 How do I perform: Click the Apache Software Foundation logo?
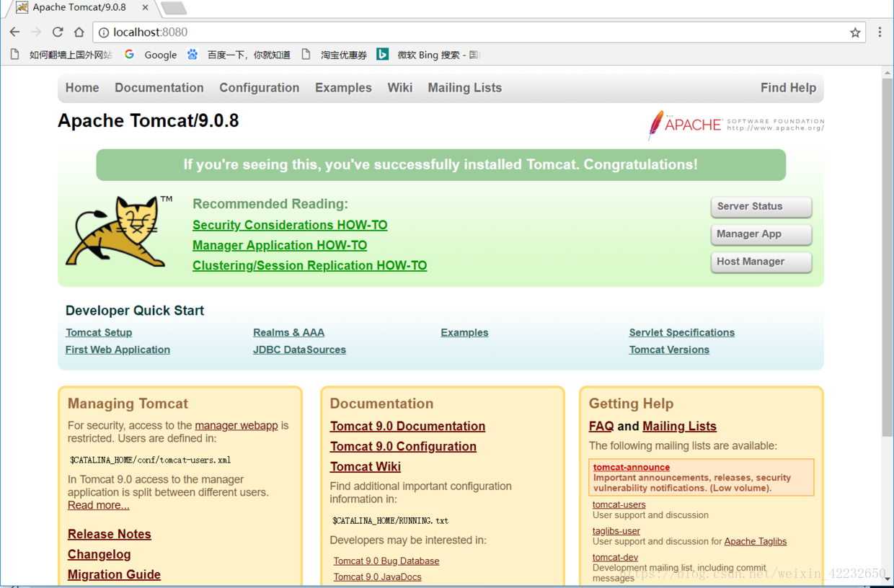tap(735, 125)
